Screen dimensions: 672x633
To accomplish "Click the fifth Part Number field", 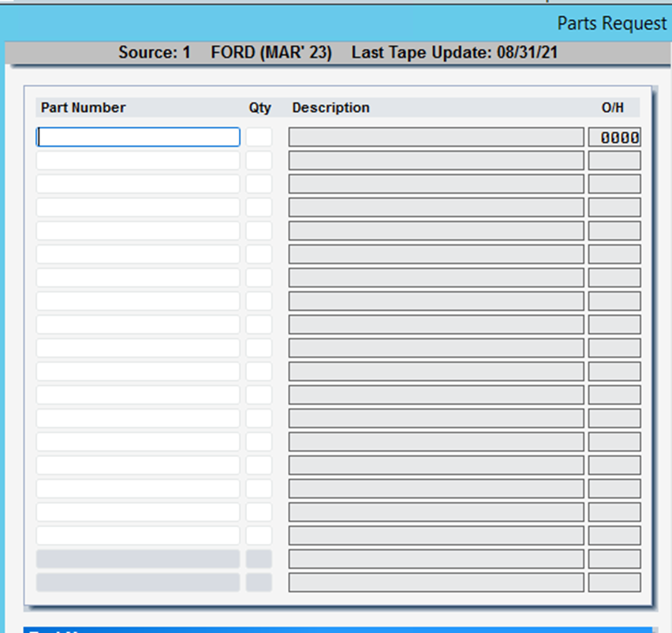I will click(138, 230).
